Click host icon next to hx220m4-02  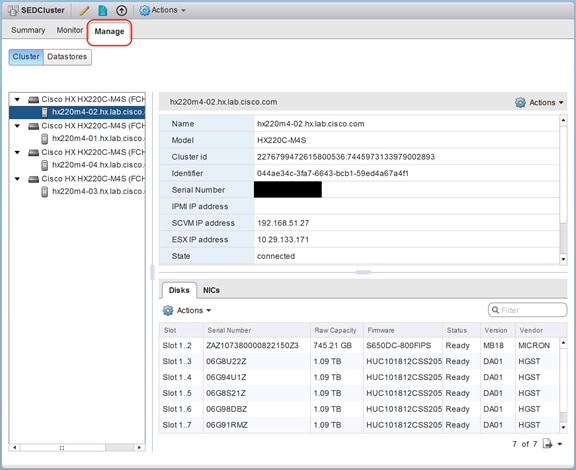click(44, 112)
